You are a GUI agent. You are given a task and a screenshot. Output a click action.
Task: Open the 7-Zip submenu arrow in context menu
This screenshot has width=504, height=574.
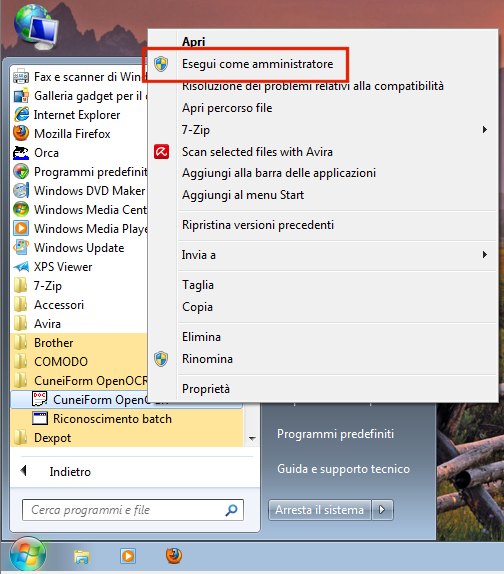click(485, 130)
